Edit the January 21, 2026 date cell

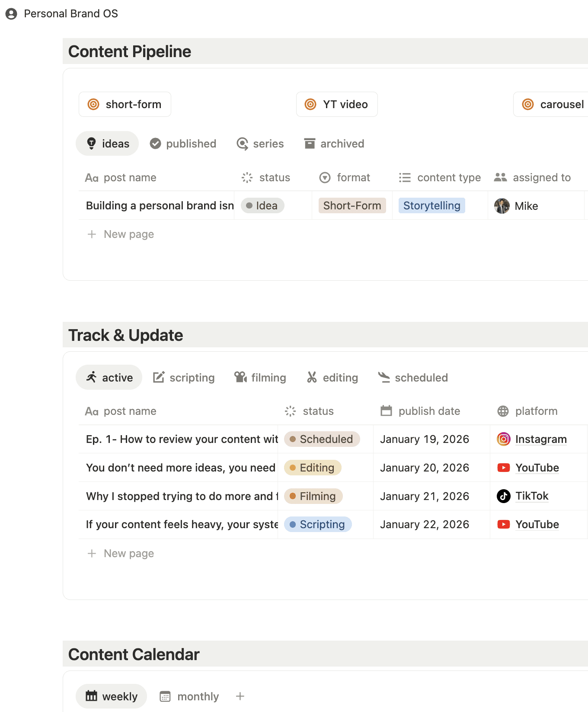click(x=431, y=496)
